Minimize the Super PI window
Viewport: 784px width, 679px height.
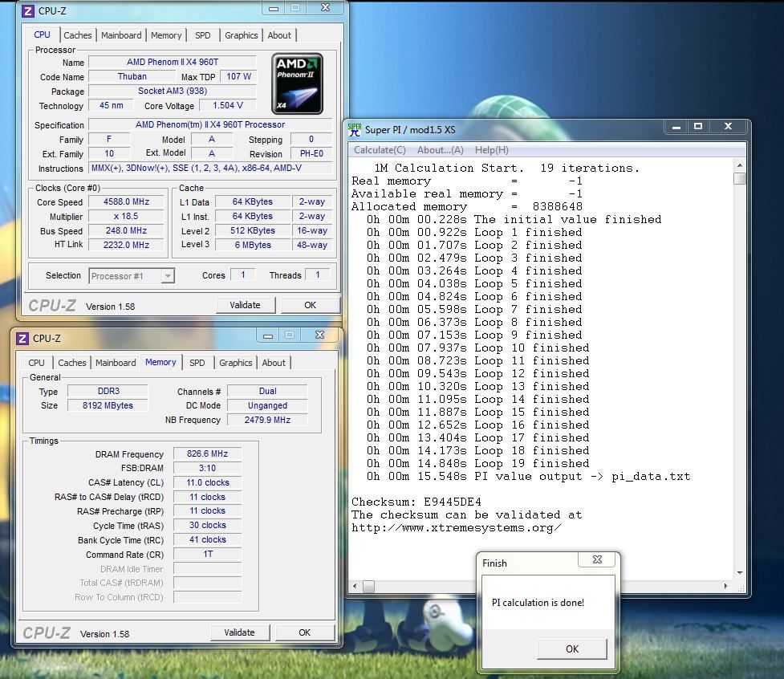[676, 127]
